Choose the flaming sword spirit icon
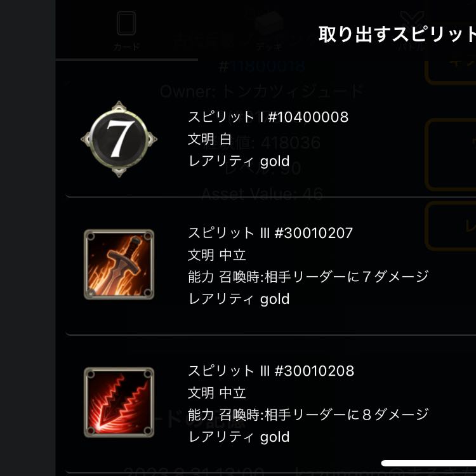Image resolution: width=476 pixels, height=476 pixels. click(x=119, y=264)
